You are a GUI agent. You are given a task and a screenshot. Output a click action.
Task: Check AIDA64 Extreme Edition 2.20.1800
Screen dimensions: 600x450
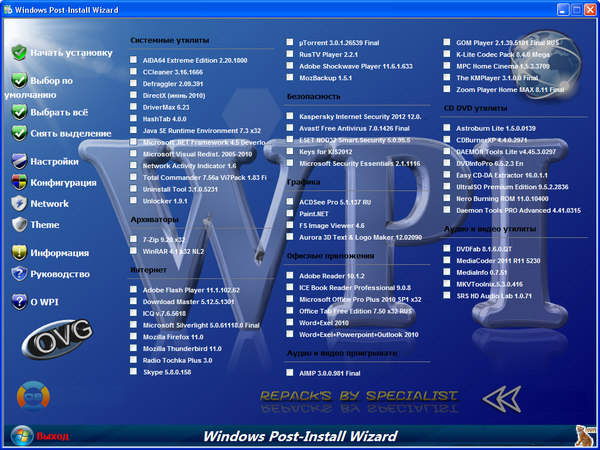click(133, 60)
